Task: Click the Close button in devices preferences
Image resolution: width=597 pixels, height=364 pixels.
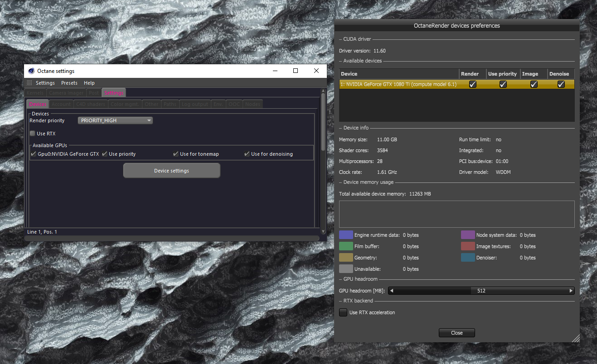Action: tap(457, 333)
